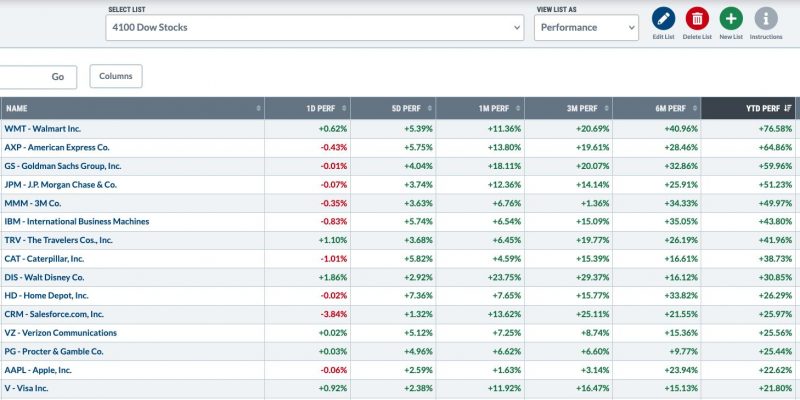Select 3M YTD value +49.97%
The height and width of the screenshot is (400, 800).
[x=774, y=203]
